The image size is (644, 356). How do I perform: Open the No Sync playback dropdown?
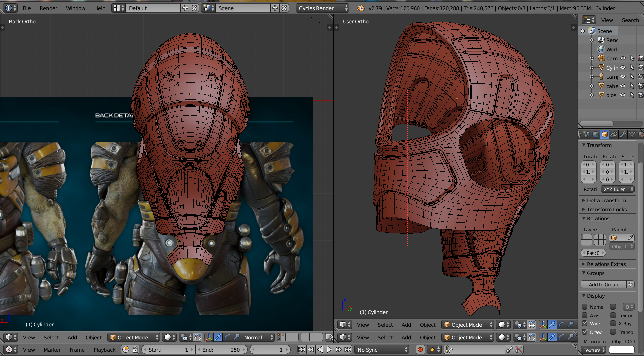[x=382, y=350]
